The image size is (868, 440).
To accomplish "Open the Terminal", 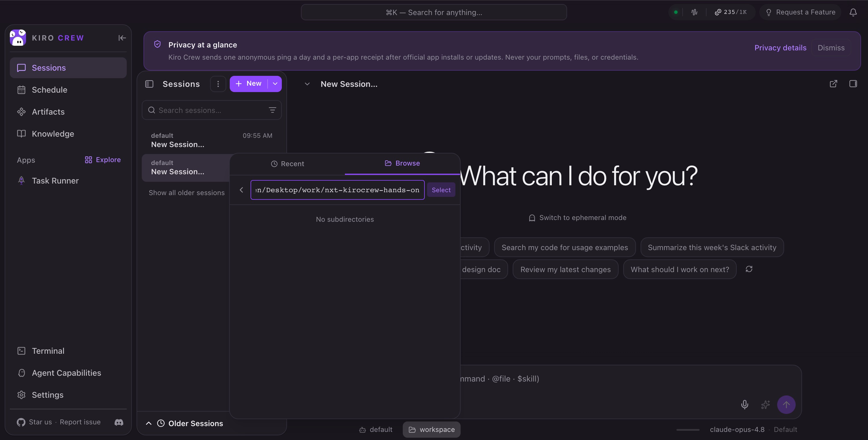I will (68, 351).
